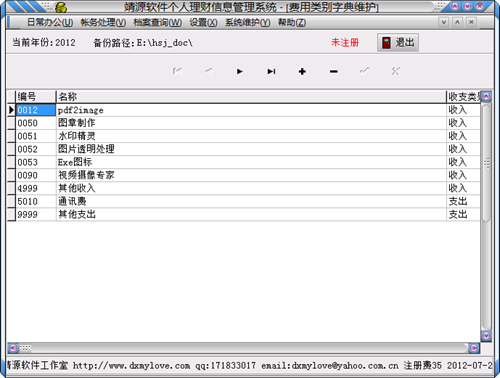Go to first record navigator icon

[x=177, y=71]
